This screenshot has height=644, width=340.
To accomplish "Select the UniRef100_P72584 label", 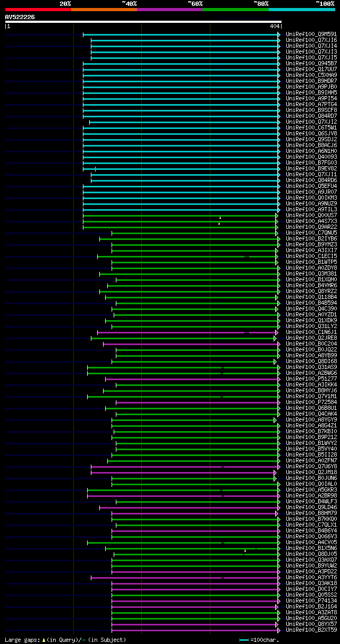I will point(311,402).
